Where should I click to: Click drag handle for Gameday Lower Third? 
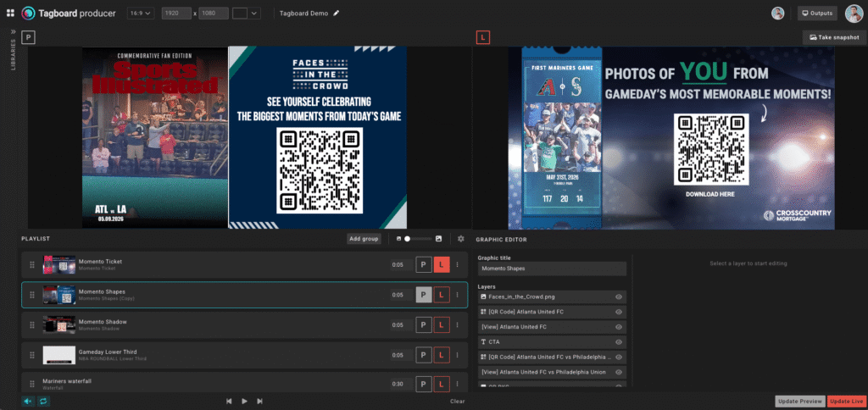[x=32, y=355]
